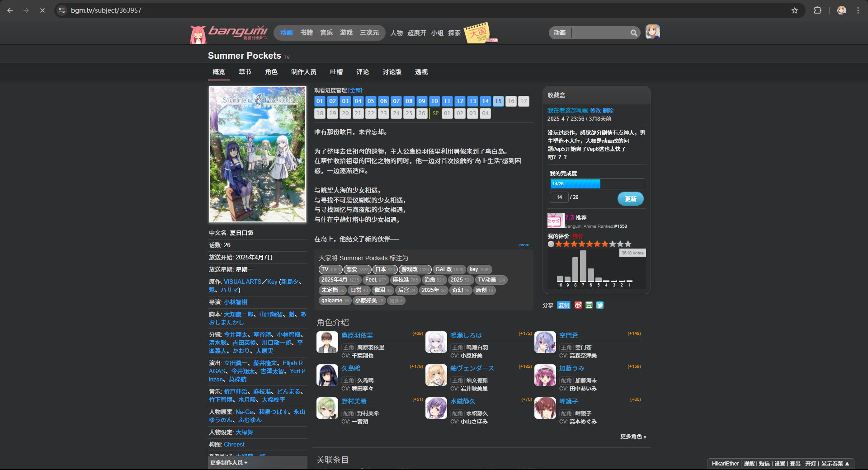Open 书籍 in top navigation
The width and height of the screenshot is (868, 470).
pyautogui.click(x=307, y=33)
